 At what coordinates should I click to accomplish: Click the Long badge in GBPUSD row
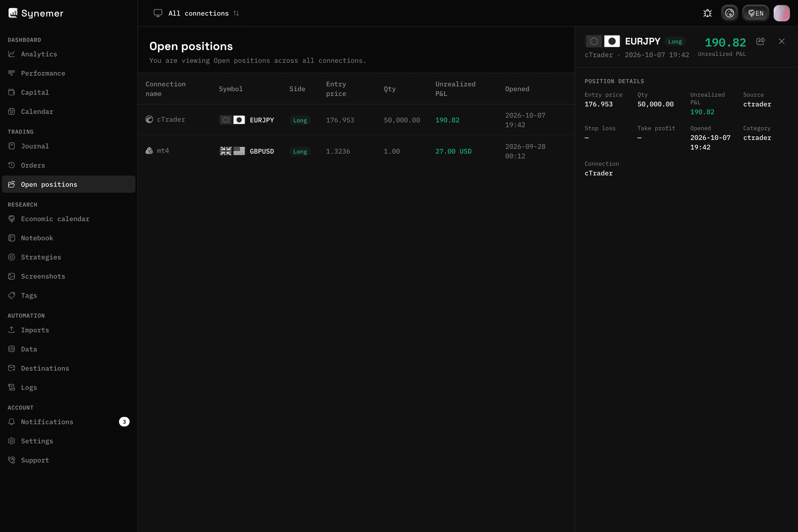tap(300, 151)
